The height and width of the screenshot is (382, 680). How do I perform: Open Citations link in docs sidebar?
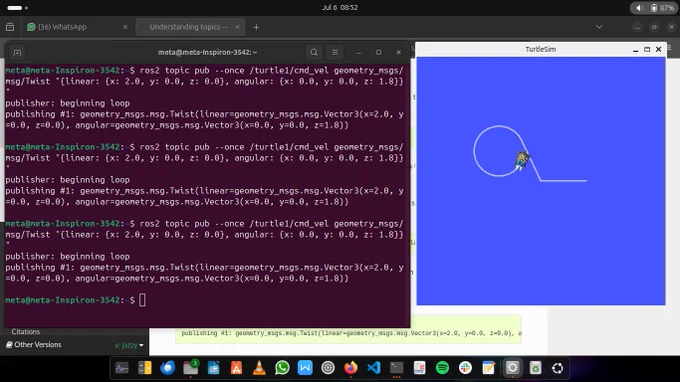[26, 332]
